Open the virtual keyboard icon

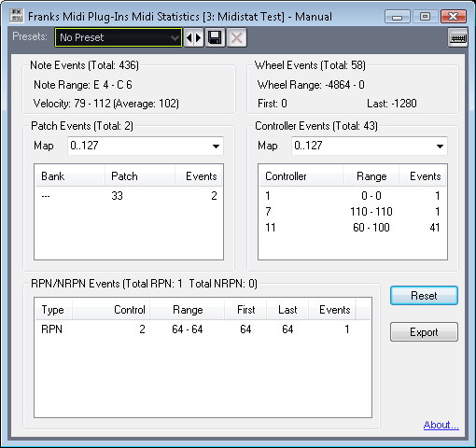(x=457, y=37)
